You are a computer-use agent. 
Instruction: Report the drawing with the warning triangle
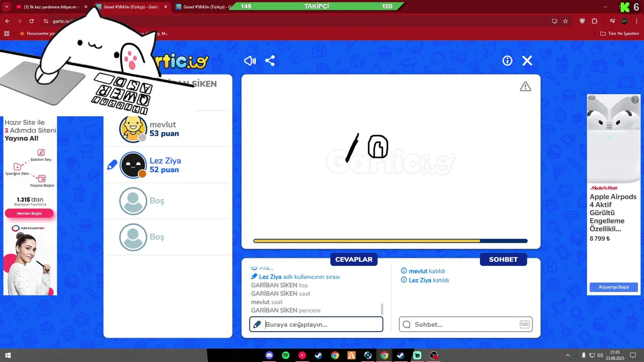click(525, 86)
